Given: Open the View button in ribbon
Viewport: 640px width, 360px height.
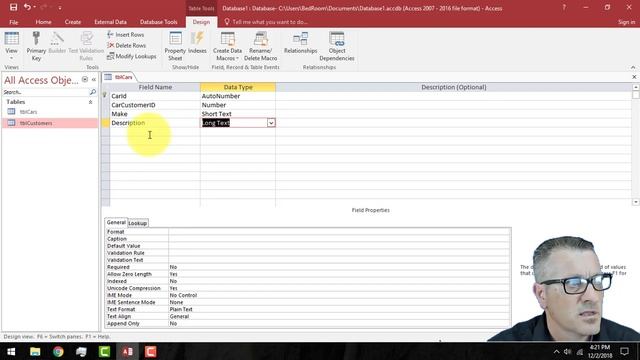Looking at the screenshot, I should coord(11,46).
